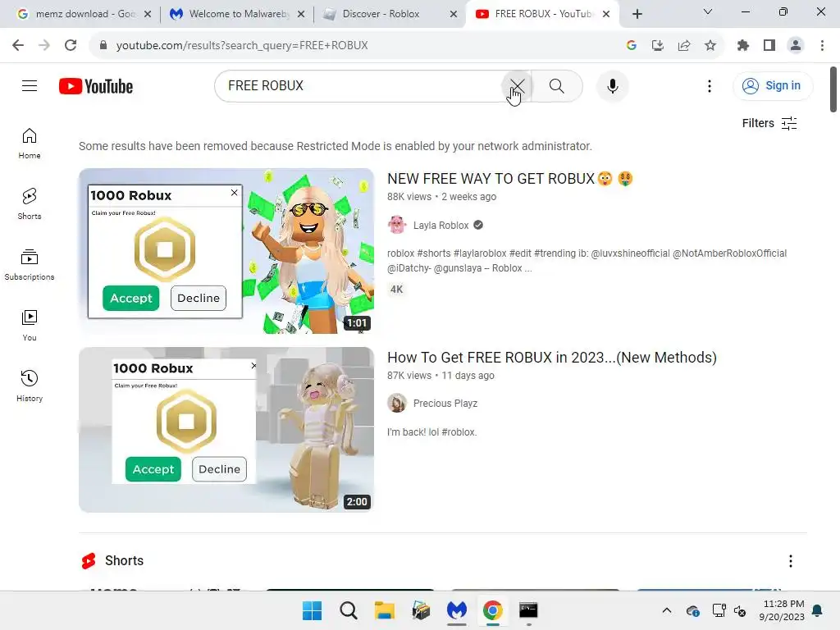Open the Windows Start menu
The height and width of the screenshot is (630, 840).
pyautogui.click(x=313, y=610)
